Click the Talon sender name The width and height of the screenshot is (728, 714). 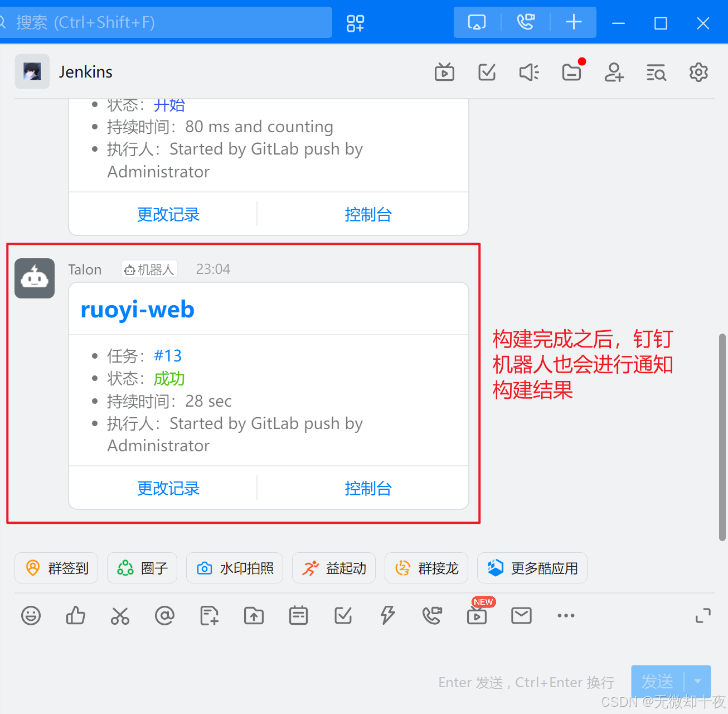[85, 269]
